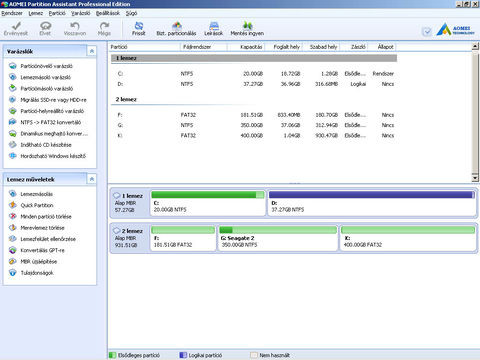Click the D: blue logical partition bar
Screen dimensions: 480x360
point(372,195)
